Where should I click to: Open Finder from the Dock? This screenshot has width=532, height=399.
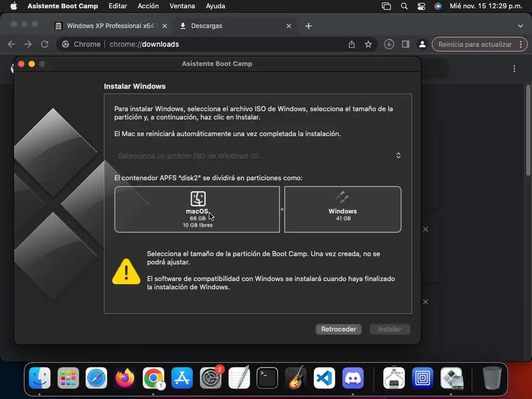[x=39, y=378]
